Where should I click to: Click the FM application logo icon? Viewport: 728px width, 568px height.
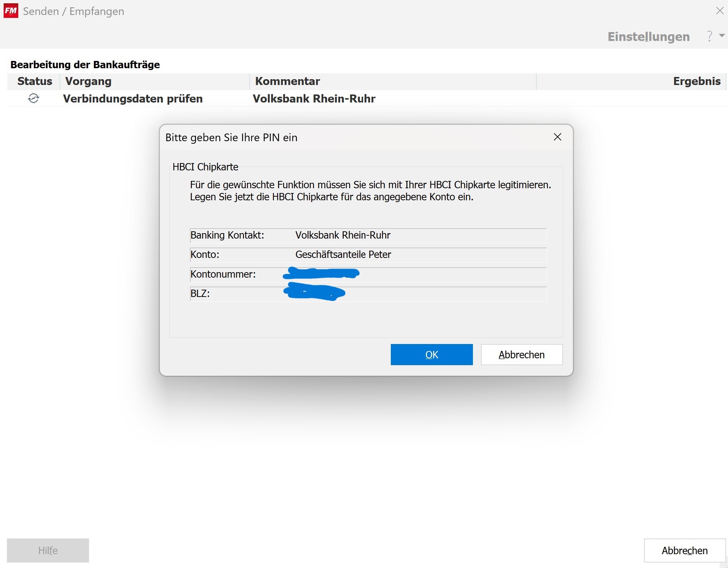11,11
